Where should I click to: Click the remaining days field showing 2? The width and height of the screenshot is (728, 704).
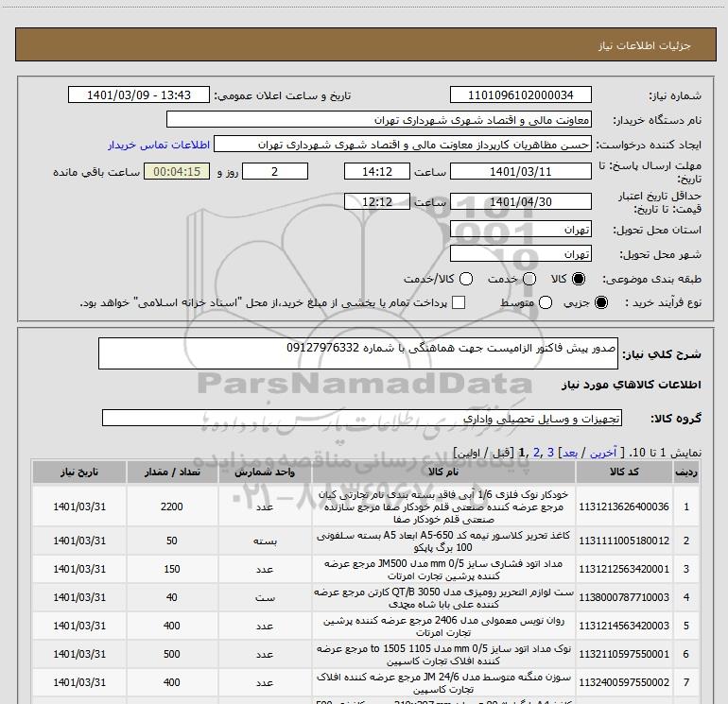tap(275, 172)
